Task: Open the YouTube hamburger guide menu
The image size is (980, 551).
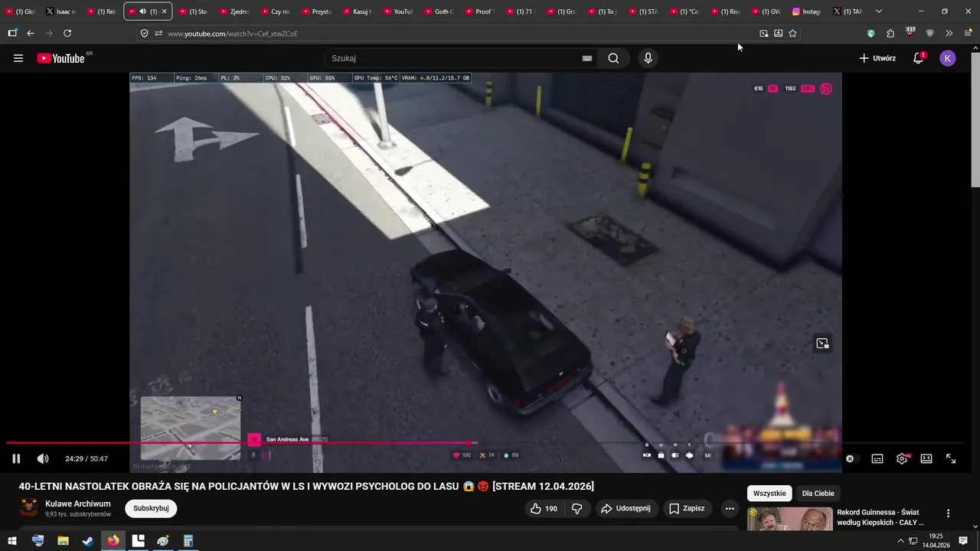Action: click(18, 58)
